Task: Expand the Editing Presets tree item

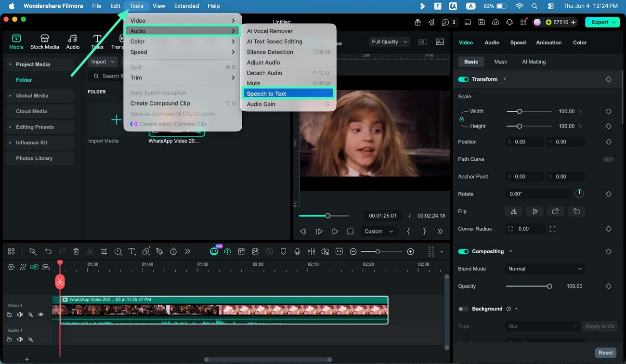Action: [10, 127]
